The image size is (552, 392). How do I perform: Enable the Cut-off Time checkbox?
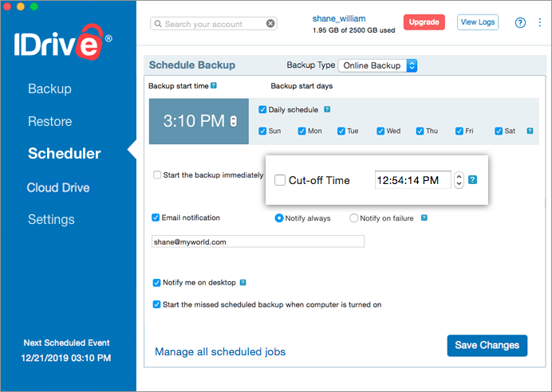[x=280, y=180]
